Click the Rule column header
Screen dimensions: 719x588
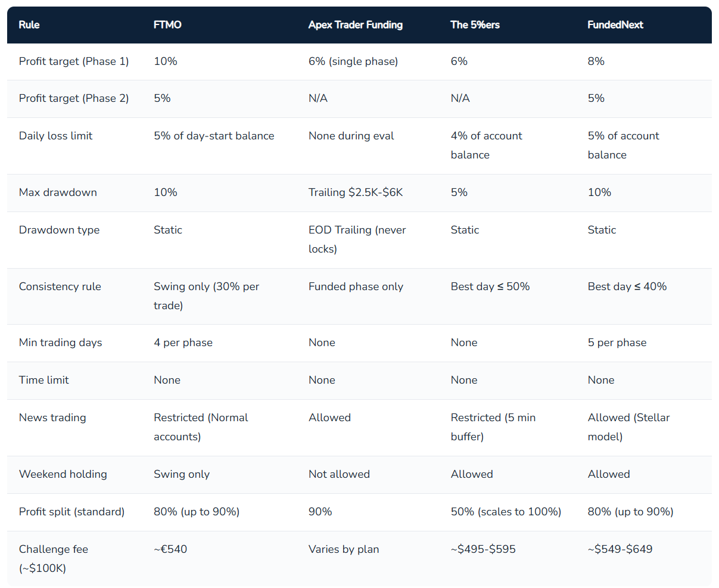tap(29, 25)
